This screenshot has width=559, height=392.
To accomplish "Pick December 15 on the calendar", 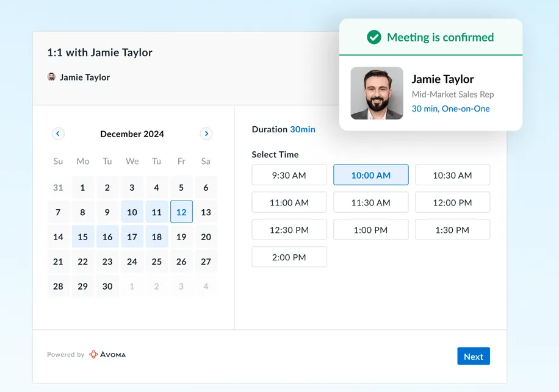I will [x=83, y=237].
